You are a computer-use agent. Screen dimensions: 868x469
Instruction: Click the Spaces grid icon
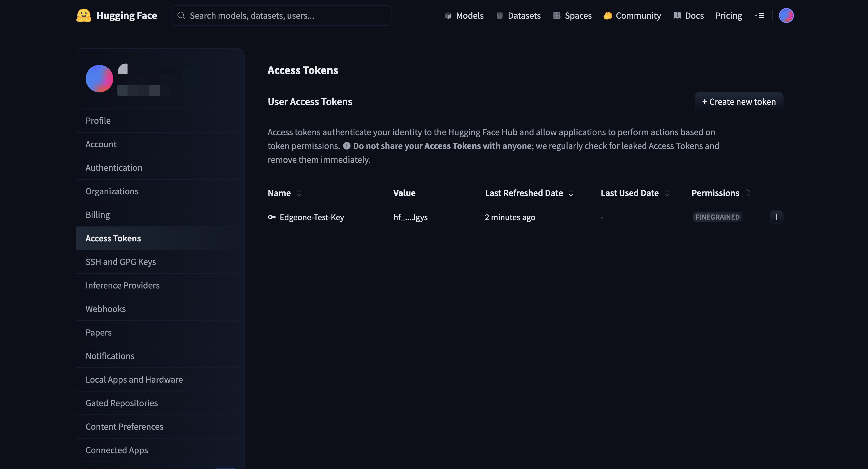coord(557,15)
